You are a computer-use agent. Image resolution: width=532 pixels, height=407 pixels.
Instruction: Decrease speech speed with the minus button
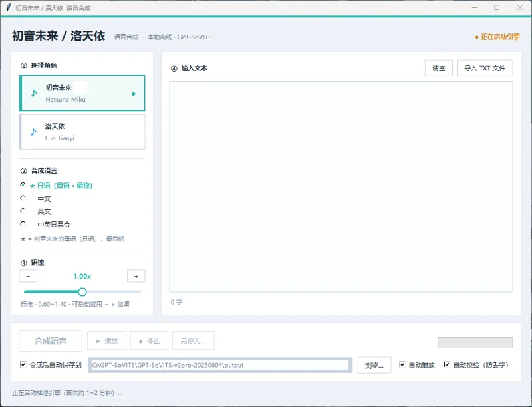coord(28,276)
